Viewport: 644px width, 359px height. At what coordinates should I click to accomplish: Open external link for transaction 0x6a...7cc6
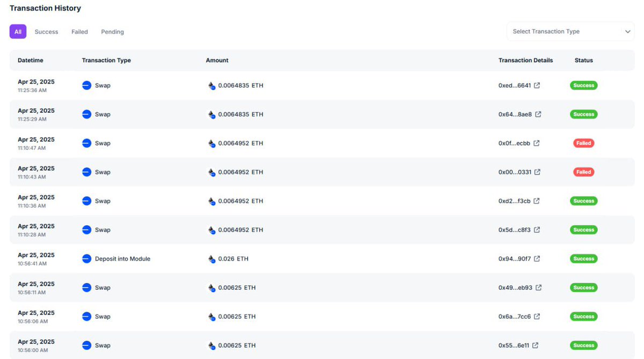(x=537, y=317)
